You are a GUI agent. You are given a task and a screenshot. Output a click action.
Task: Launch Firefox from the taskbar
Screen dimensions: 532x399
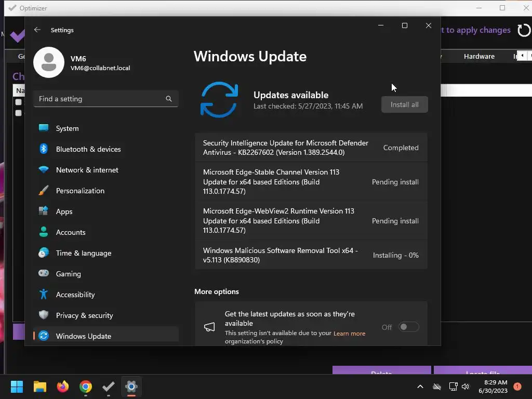point(63,387)
